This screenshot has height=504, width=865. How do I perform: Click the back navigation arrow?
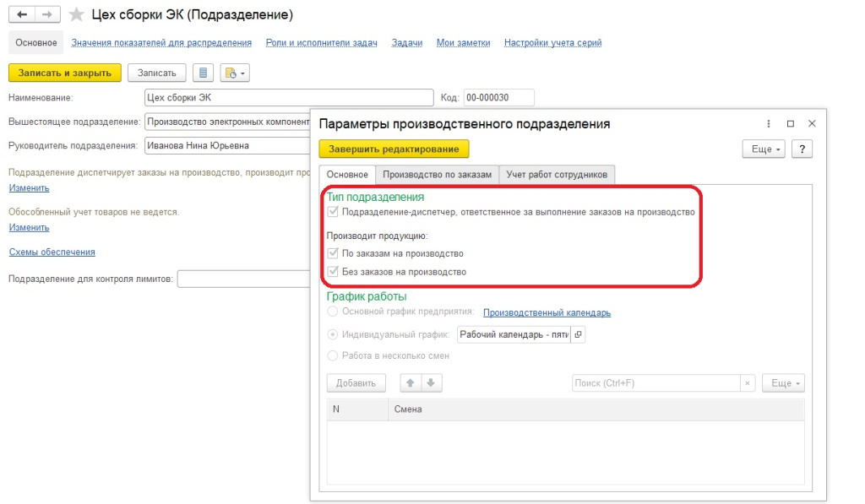click(x=23, y=15)
